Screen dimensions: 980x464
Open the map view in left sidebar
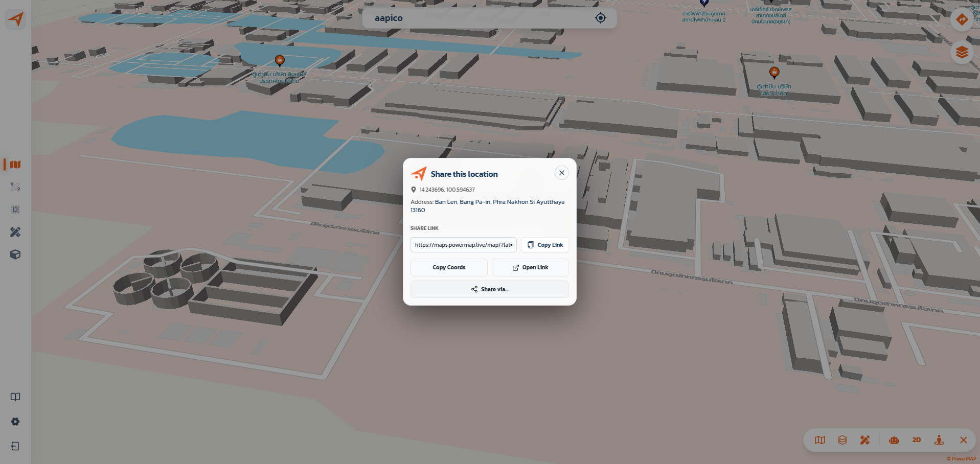coord(15,165)
